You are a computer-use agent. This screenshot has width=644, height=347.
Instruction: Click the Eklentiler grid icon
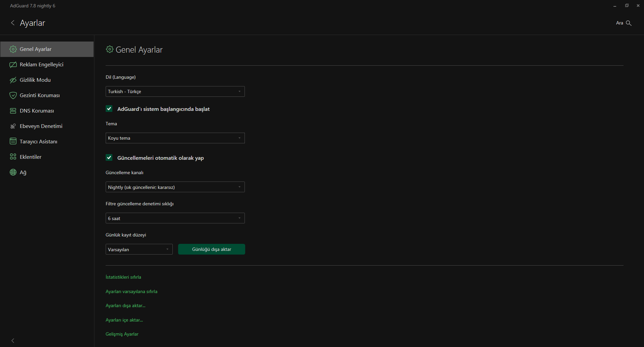(13, 157)
